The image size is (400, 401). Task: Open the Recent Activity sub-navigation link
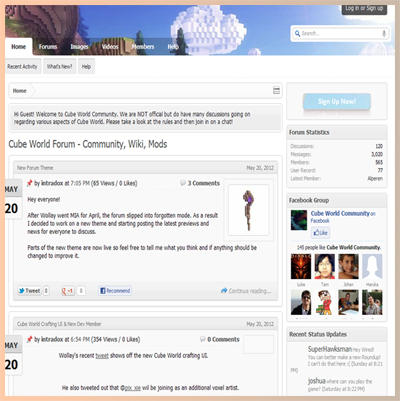coord(23,66)
